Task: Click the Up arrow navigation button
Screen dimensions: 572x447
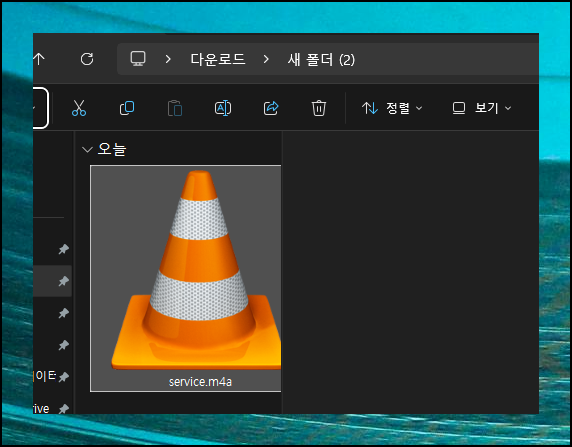Action: click(39, 59)
